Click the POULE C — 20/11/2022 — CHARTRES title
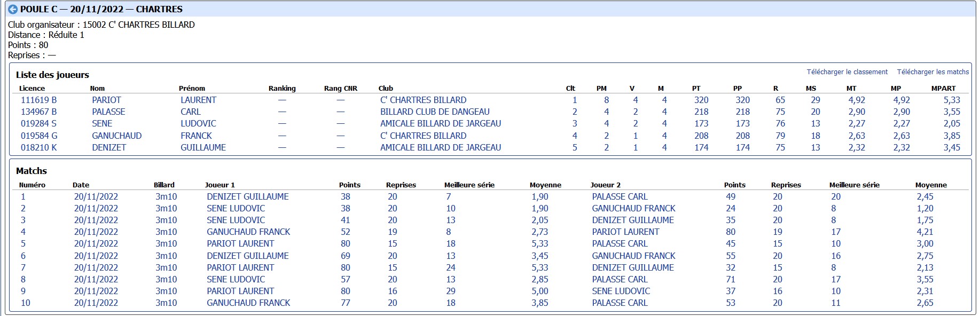This screenshot has width=980, height=316. [x=101, y=9]
